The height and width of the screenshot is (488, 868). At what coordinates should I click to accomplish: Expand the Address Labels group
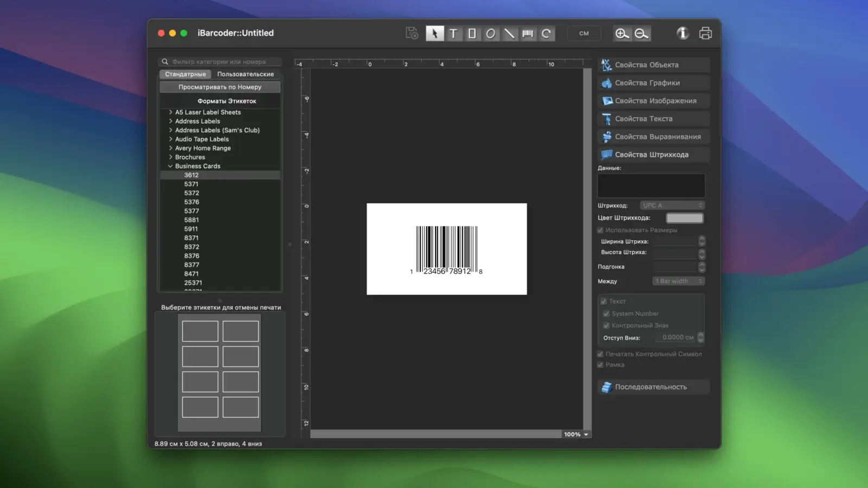pyautogui.click(x=170, y=121)
